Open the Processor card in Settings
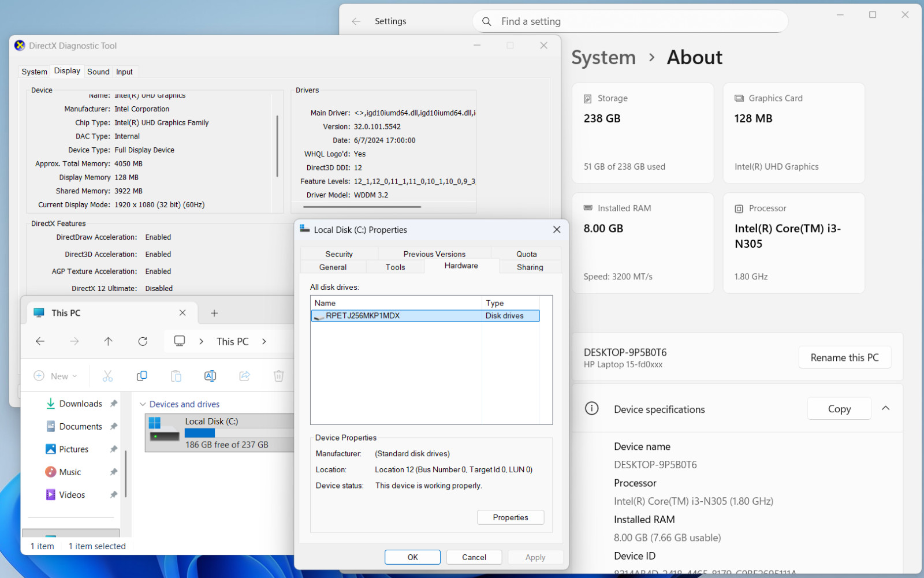The image size is (924, 578). pos(794,243)
